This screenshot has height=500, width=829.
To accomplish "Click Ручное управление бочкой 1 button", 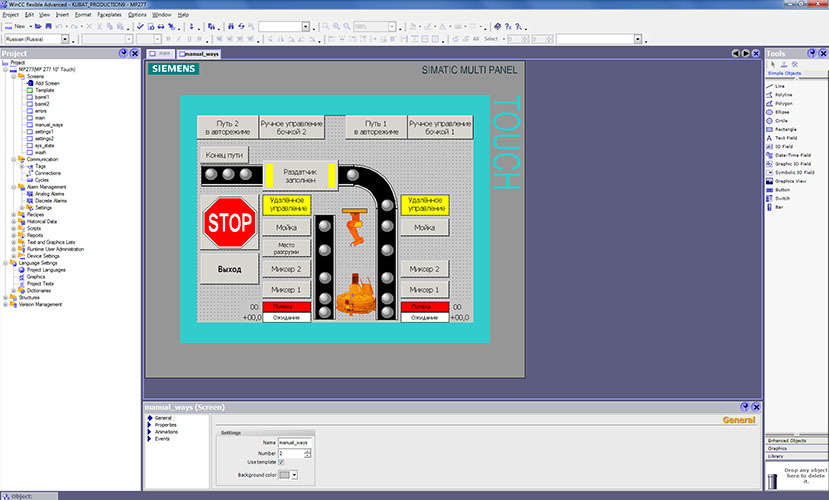I will [x=440, y=127].
